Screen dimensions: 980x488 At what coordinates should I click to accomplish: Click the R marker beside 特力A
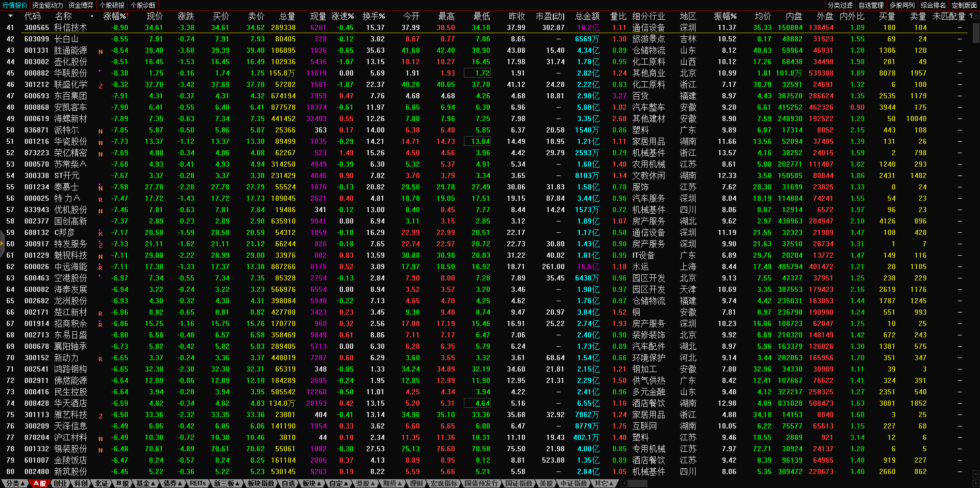tap(100, 199)
